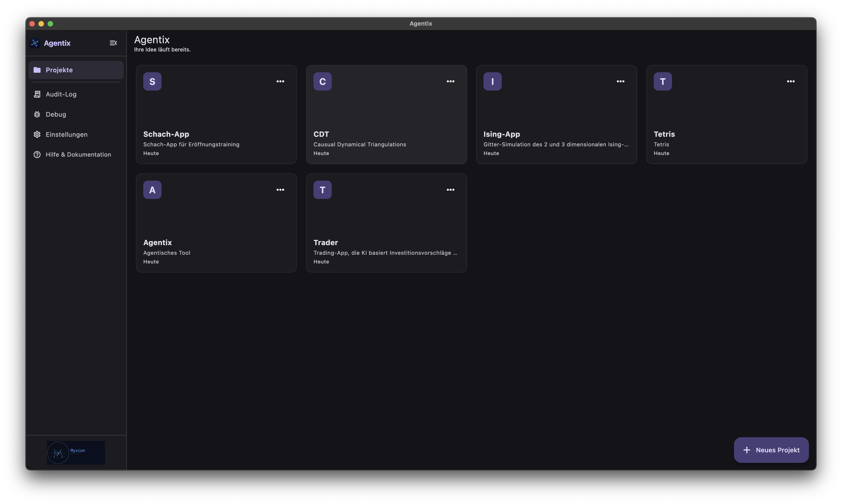This screenshot has height=504, width=842.
Task: Click the green maximize window button
Action: coord(50,24)
